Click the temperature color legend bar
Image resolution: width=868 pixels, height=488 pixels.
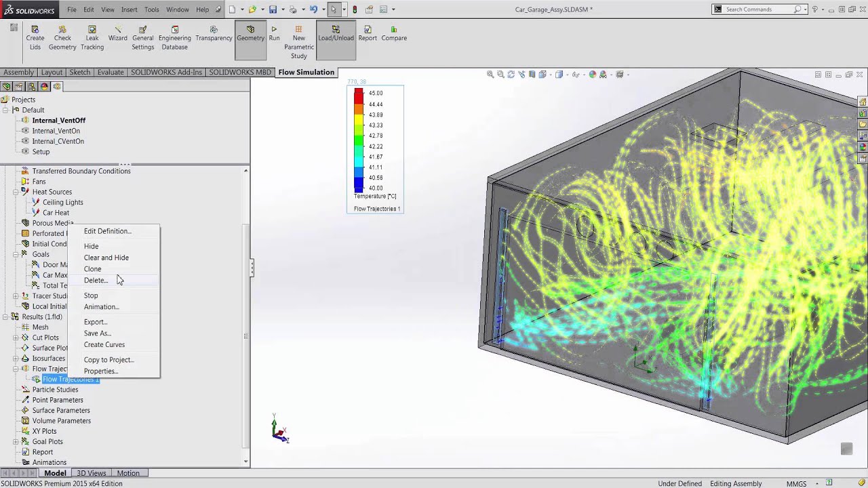(359, 140)
